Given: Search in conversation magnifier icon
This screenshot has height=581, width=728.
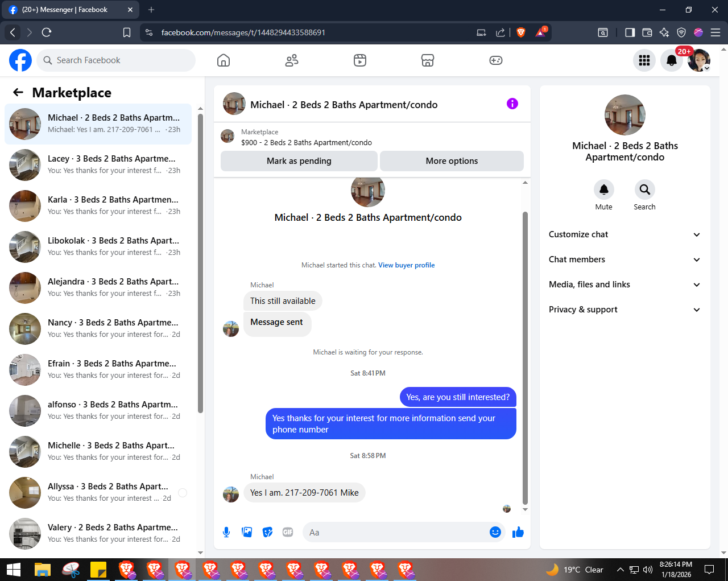Looking at the screenshot, I should (x=644, y=189).
